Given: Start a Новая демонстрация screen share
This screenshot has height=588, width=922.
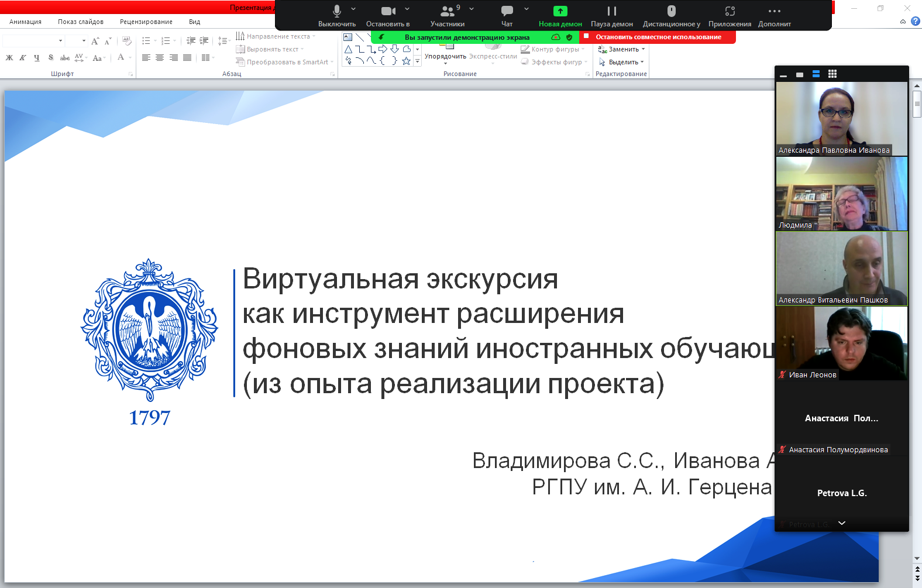Looking at the screenshot, I should [560, 16].
